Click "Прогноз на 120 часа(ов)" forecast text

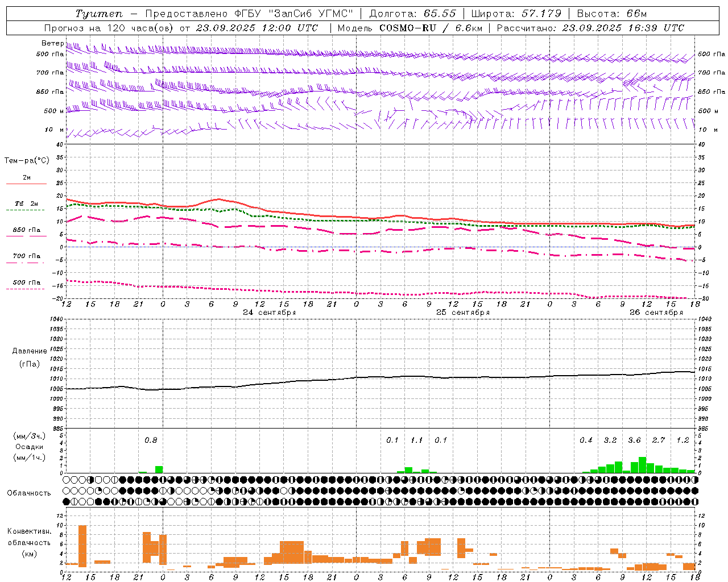pos(109,28)
